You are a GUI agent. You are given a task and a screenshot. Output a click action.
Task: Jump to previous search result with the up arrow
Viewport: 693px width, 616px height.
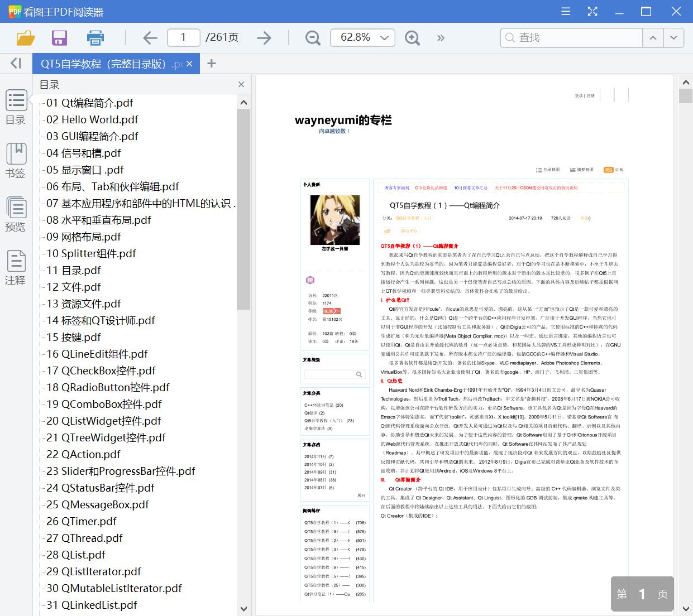click(x=652, y=38)
